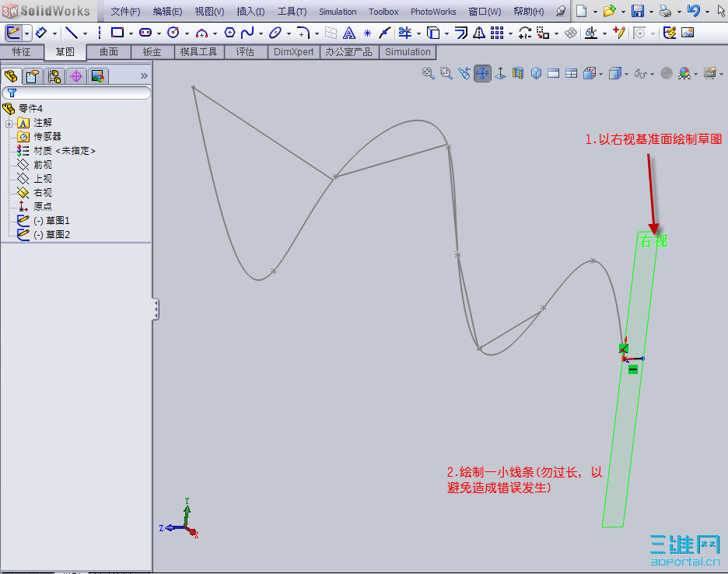Click the Open file icon
Viewport: 728px width, 574px height.
click(609, 11)
